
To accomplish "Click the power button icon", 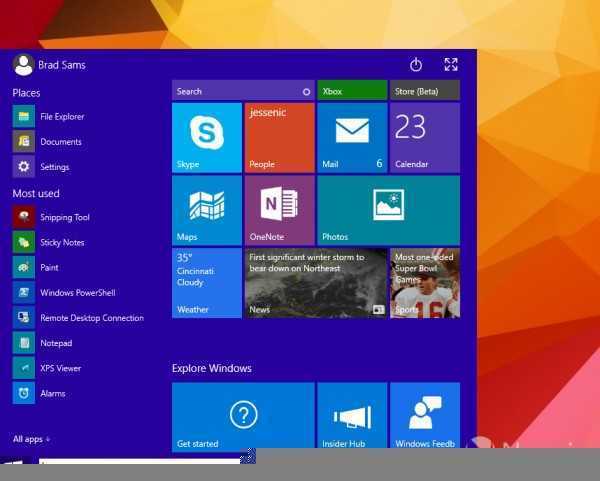I will pos(416,65).
